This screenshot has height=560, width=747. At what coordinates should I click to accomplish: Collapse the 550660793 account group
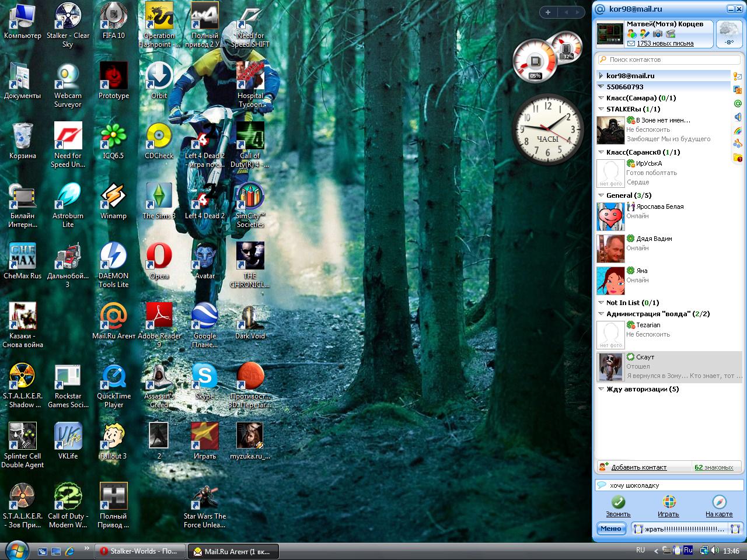pyautogui.click(x=601, y=87)
